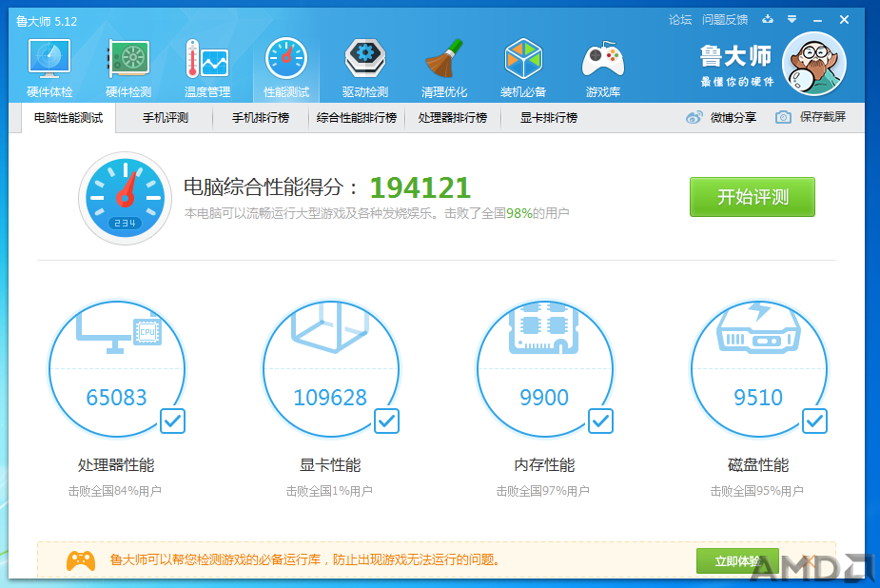Click the disk score 9510
The height and width of the screenshot is (588, 880).
coord(758,398)
